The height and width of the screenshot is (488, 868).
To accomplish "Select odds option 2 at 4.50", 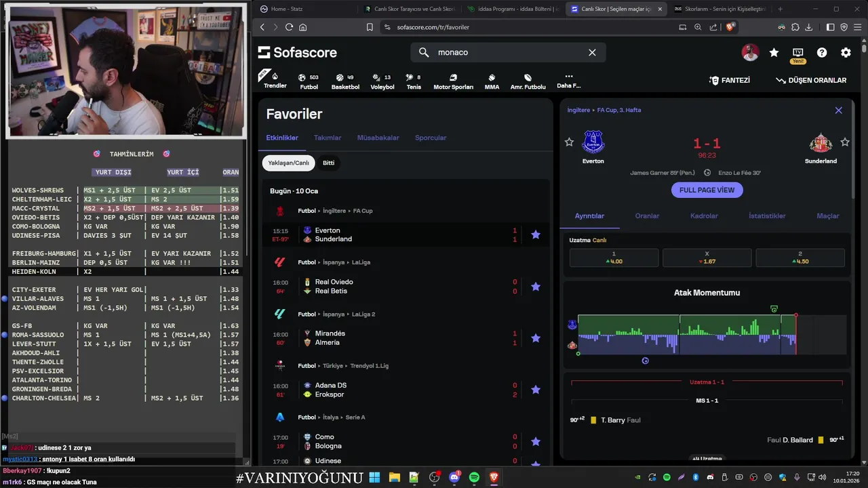I will [x=800, y=258].
